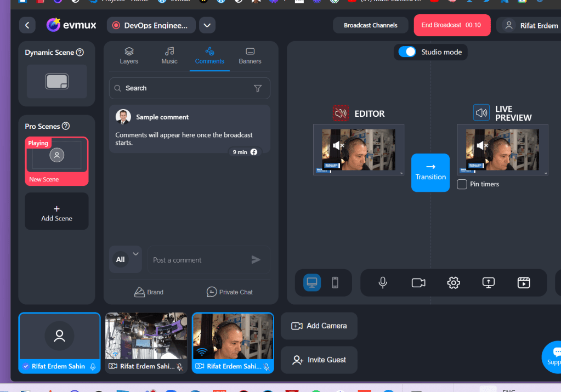561x392 pixels.
Task: Open the DevOps Enginee... broadcast title
Action: coord(151,25)
